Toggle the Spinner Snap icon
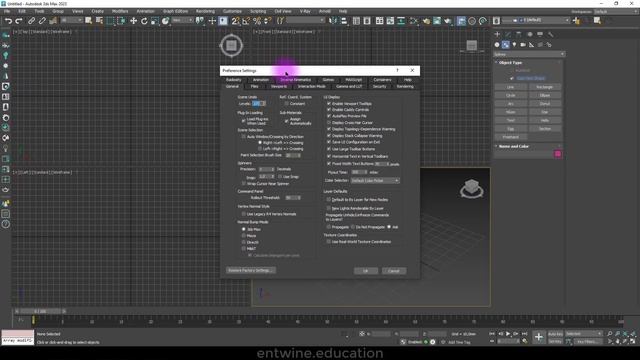The image size is (640, 360). click(267, 21)
